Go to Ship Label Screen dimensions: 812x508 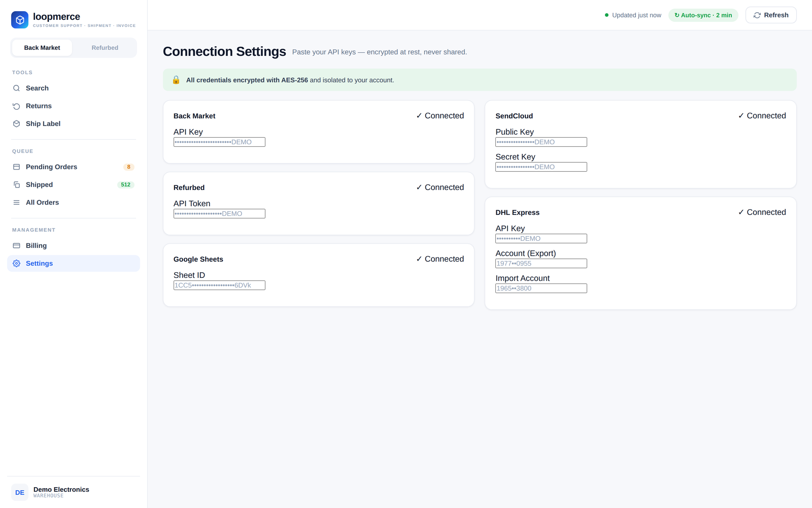(74, 124)
